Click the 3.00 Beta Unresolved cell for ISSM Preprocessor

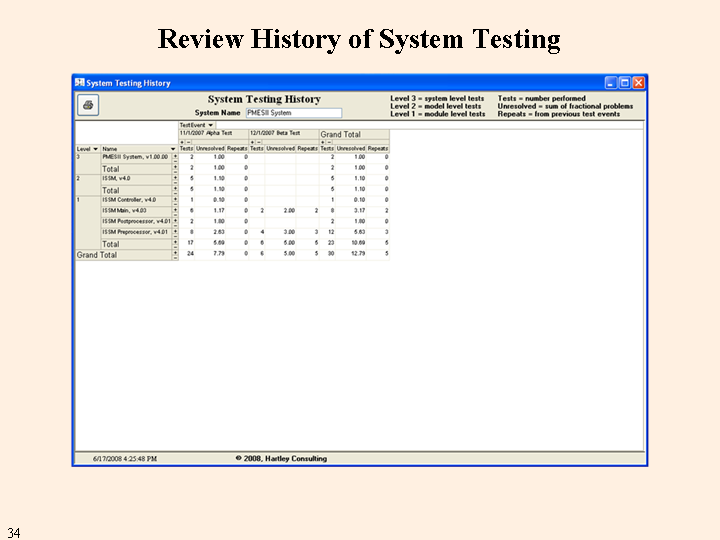point(280,232)
